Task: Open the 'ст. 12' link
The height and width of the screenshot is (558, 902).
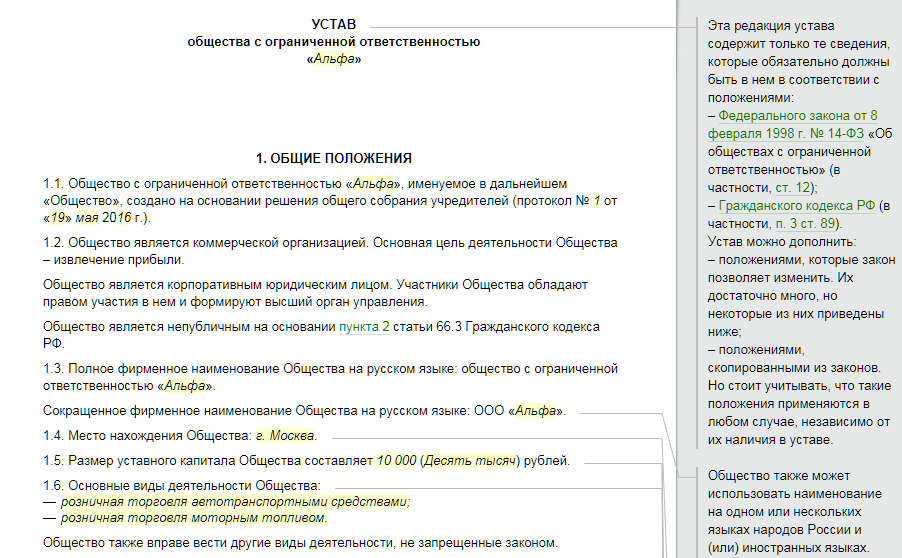Action: point(793,188)
